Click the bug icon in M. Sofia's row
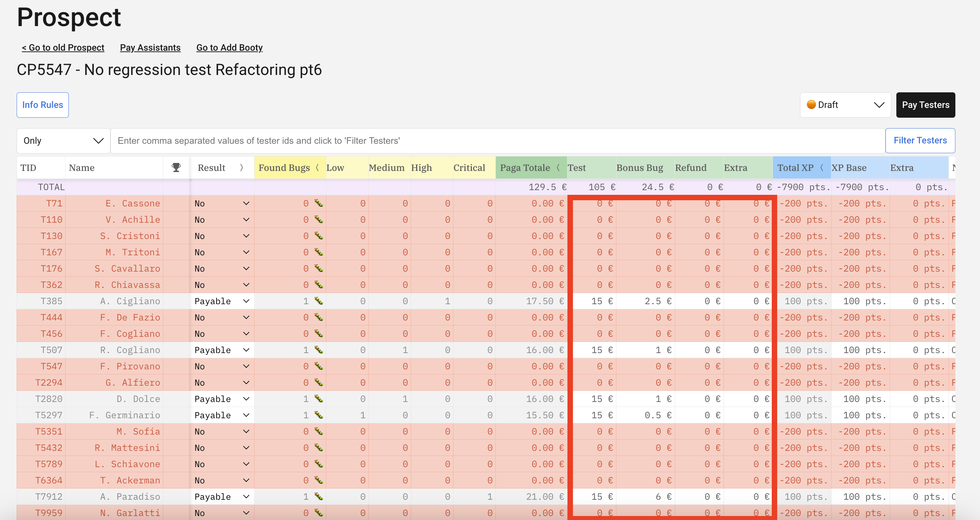 [318, 431]
